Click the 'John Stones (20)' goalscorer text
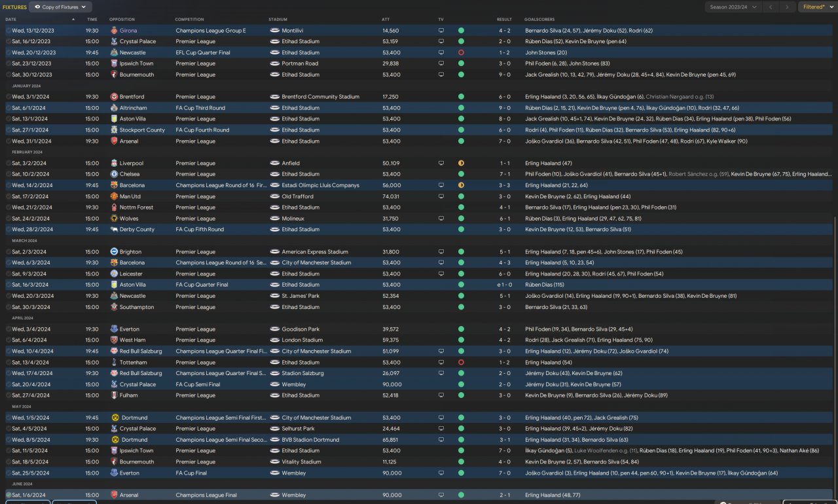 pyautogui.click(x=546, y=52)
